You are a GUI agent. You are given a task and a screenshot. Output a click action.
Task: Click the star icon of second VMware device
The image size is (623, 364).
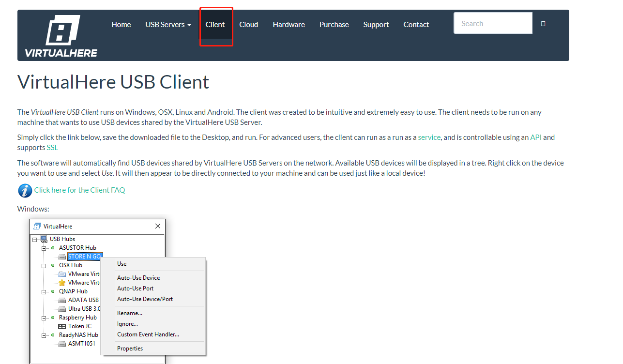[x=62, y=283]
